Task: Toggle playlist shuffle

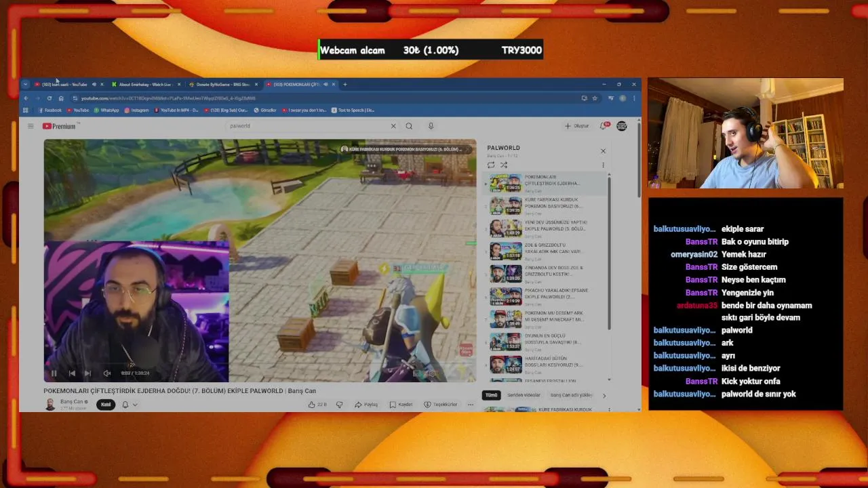Action: point(504,165)
